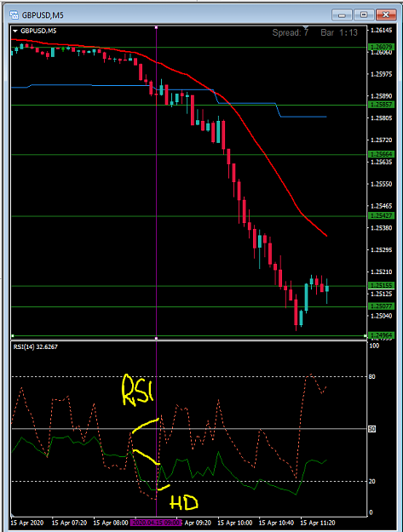Click the RSI level 50 label
The height and width of the screenshot is (532, 403).
tap(372, 429)
